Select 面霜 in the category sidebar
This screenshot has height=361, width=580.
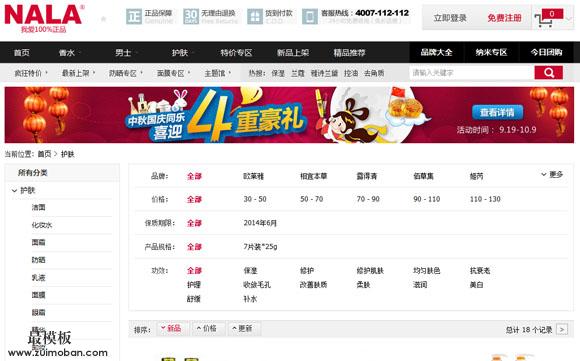[x=38, y=242]
